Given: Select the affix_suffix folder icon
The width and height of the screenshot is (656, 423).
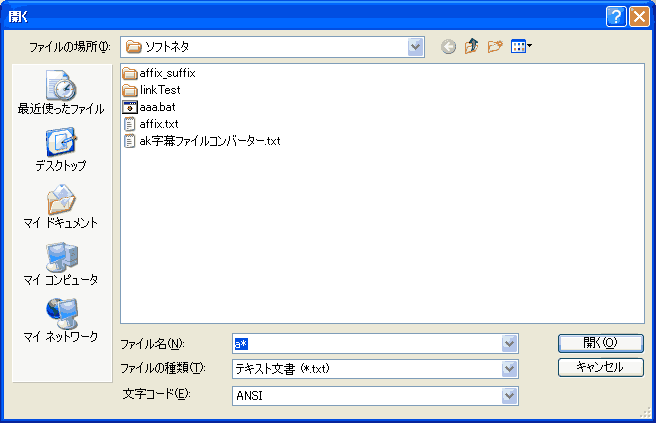Looking at the screenshot, I should (x=130, y=74).
